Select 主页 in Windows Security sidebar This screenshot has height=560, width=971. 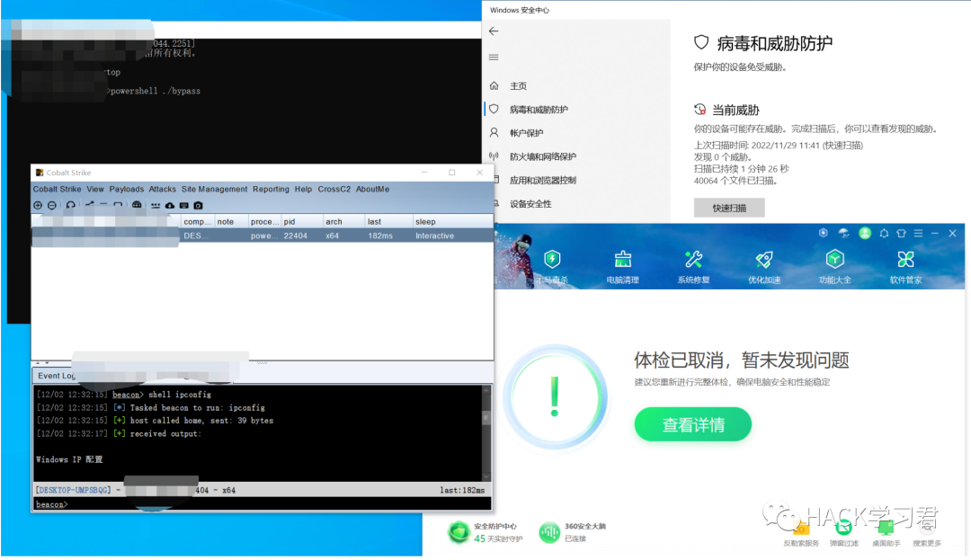(518, 86)
